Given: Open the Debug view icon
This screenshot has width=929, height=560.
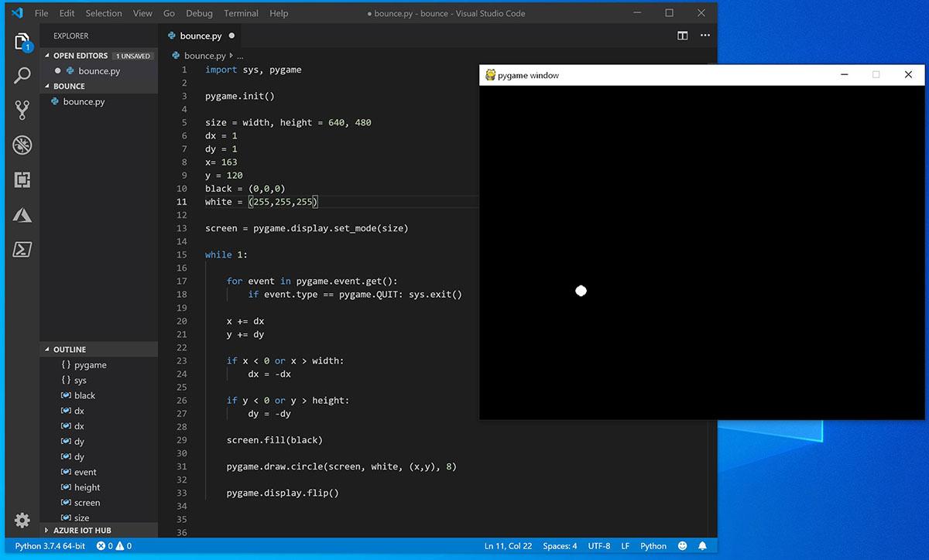Looking at the screenshot, I should click(22, 145).
